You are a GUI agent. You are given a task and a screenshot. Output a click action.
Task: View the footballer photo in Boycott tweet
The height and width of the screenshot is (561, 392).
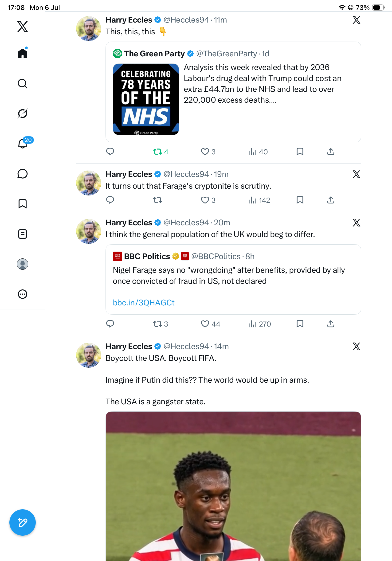233,486
